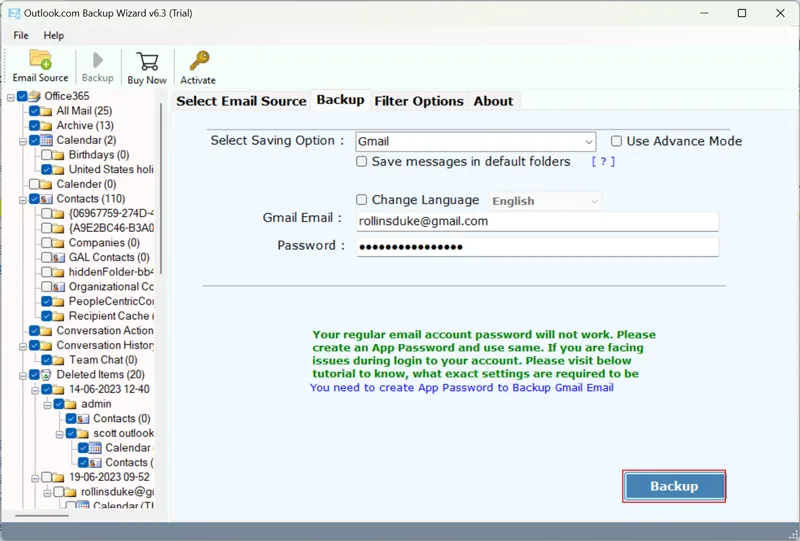Open the Help menu
Screen dimensions: 800x541
click(54, 35)
